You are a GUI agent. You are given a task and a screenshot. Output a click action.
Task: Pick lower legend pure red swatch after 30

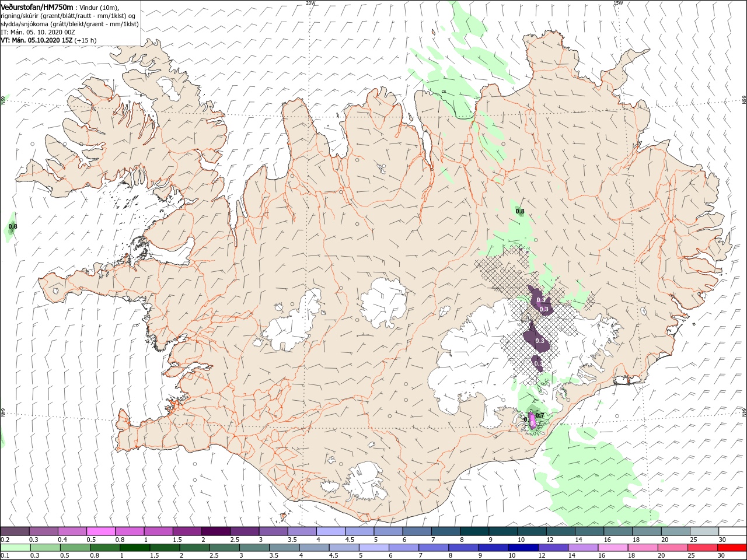click(x=732, y=548)
